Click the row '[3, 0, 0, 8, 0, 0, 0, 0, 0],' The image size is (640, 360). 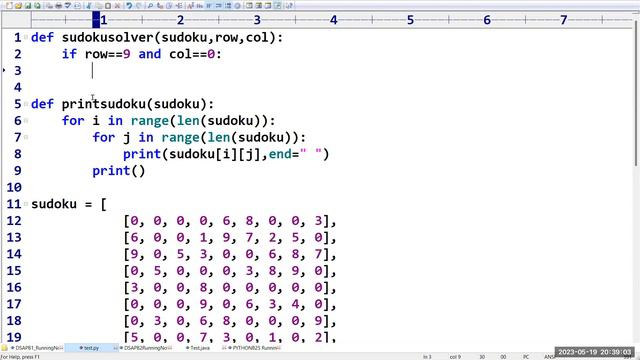click(230, 287)
